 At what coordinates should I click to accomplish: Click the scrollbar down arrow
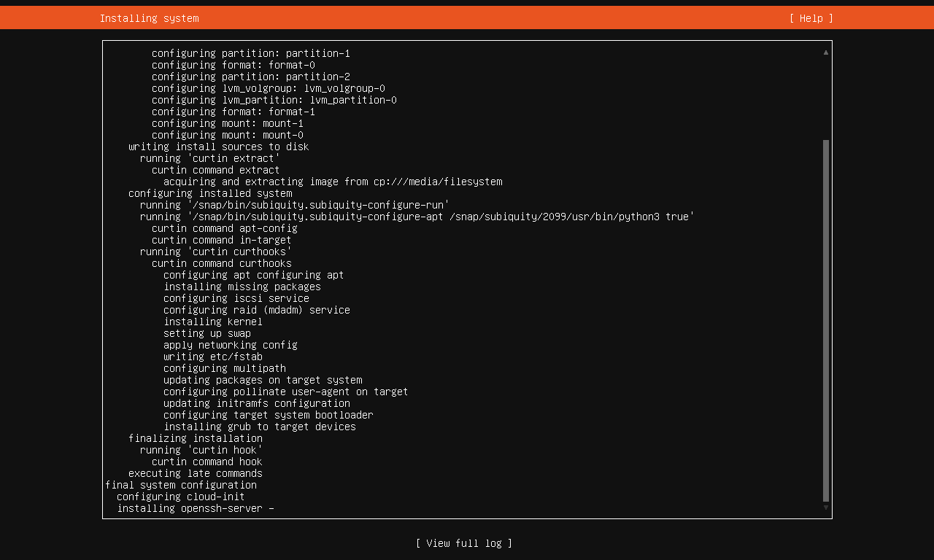click(826, 507)
